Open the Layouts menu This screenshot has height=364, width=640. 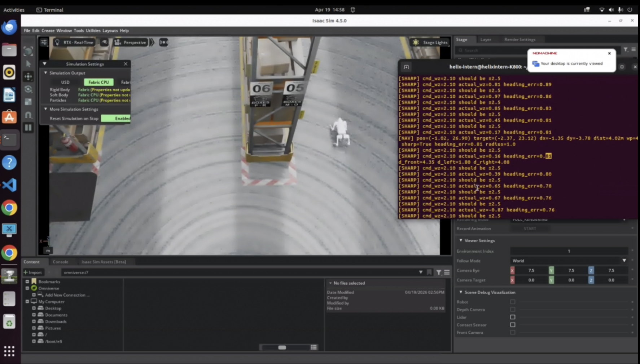(x=110, y=31)
